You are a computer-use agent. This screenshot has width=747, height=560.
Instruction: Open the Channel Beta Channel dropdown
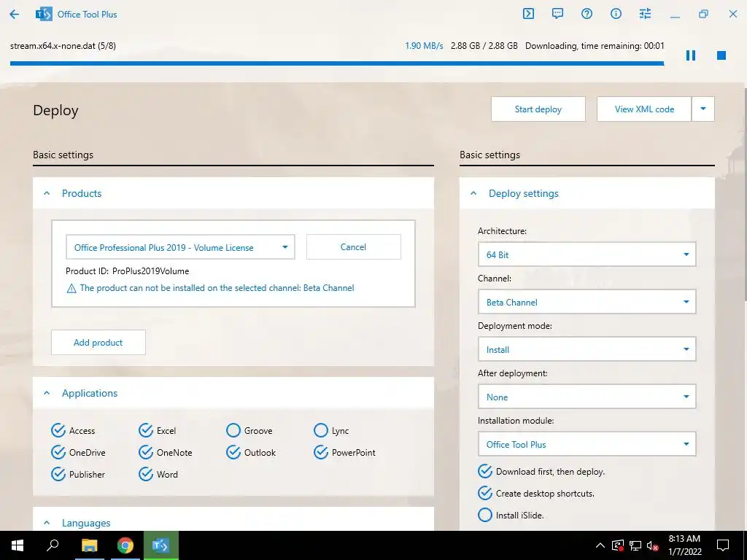(x=587, y=302)
